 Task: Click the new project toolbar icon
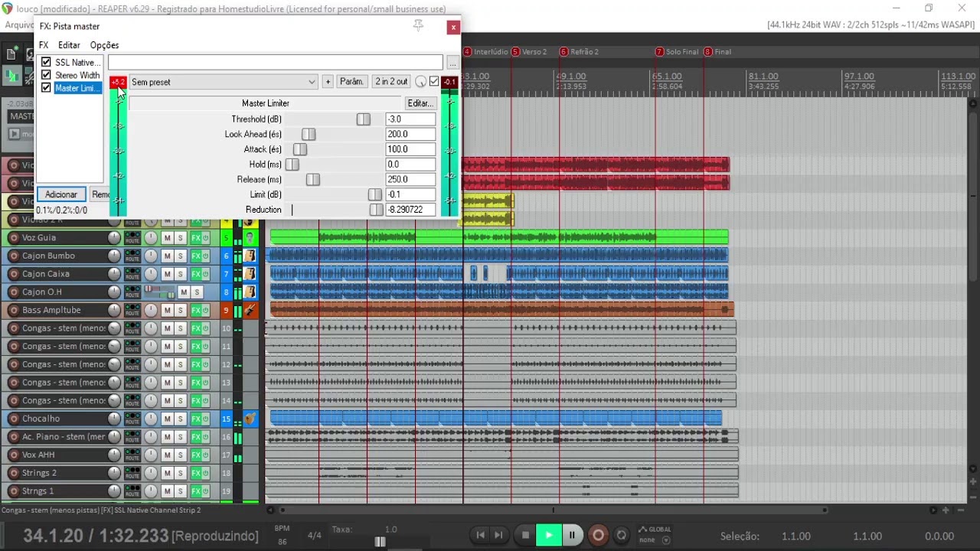pos(12,54)
